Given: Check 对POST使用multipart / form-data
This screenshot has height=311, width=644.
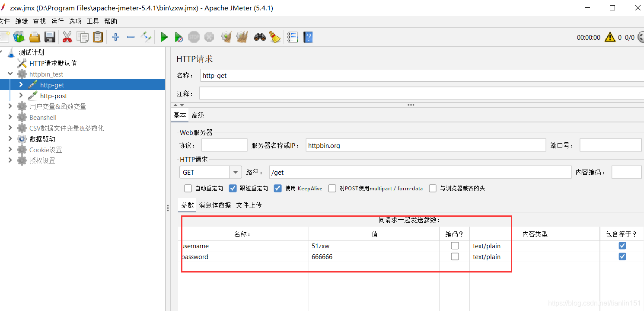Looking at the screenshot, I should [332, 188].
